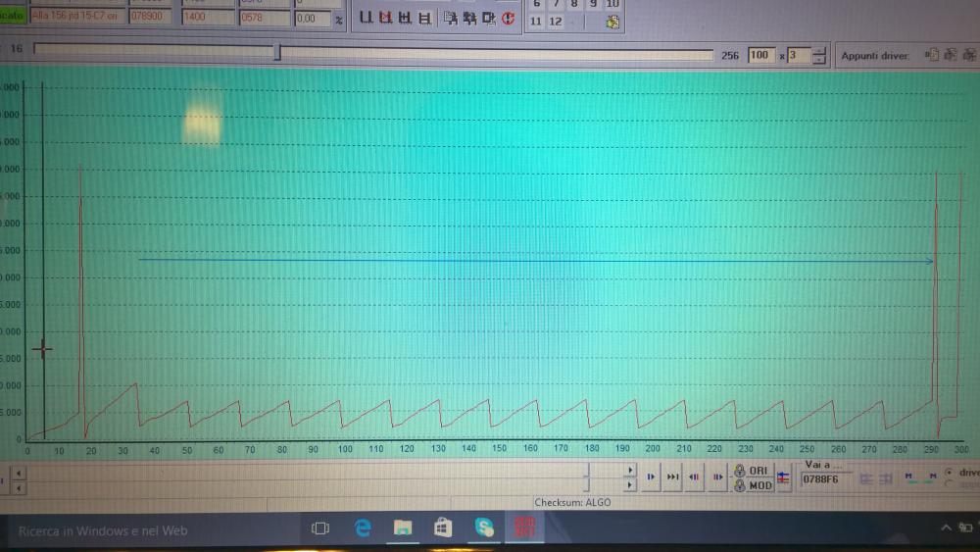
Task: Click the field showing 078900
Action: pyautogui.click(x=150, y=17)
